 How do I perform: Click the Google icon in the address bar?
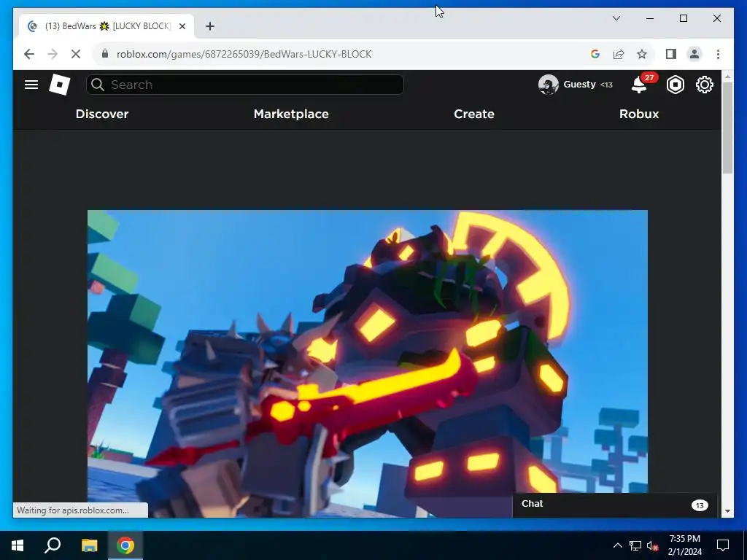point(595,54)
